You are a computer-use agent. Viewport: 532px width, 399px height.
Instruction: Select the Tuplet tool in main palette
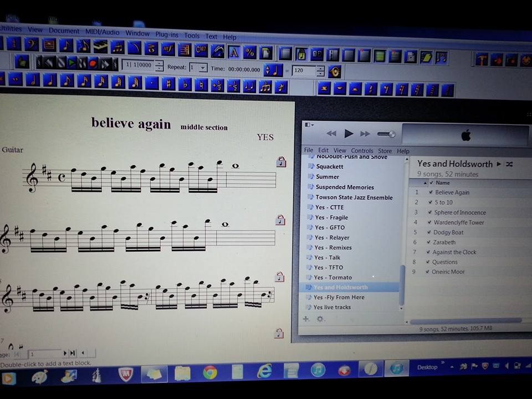[x=117, y=47]
